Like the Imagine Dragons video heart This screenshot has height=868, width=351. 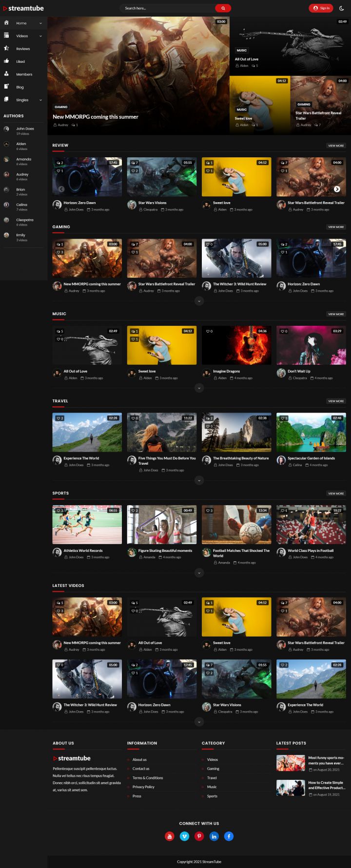(209, 331)
